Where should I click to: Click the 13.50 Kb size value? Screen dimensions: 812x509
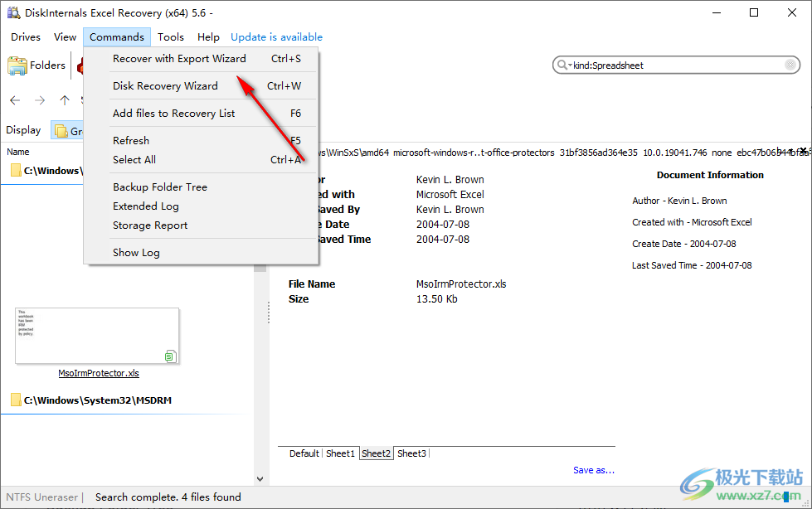[436, 299]
